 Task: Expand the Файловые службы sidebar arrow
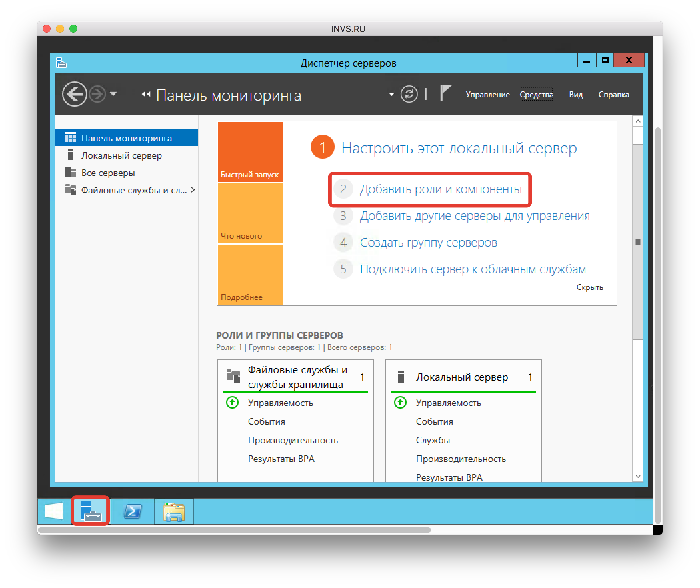(x=192, y=190)
